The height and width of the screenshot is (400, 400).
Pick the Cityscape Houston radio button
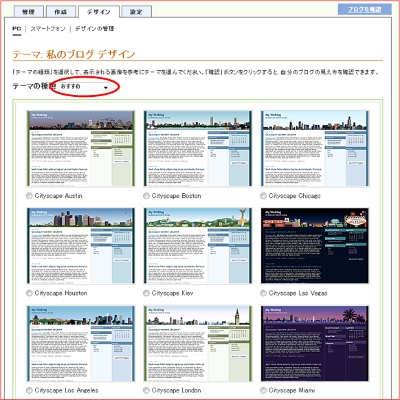(x=29, y=293)
